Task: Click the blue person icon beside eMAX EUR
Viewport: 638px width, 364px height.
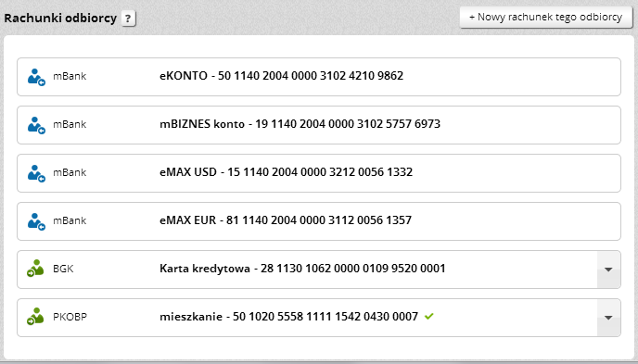Action: 36,221
